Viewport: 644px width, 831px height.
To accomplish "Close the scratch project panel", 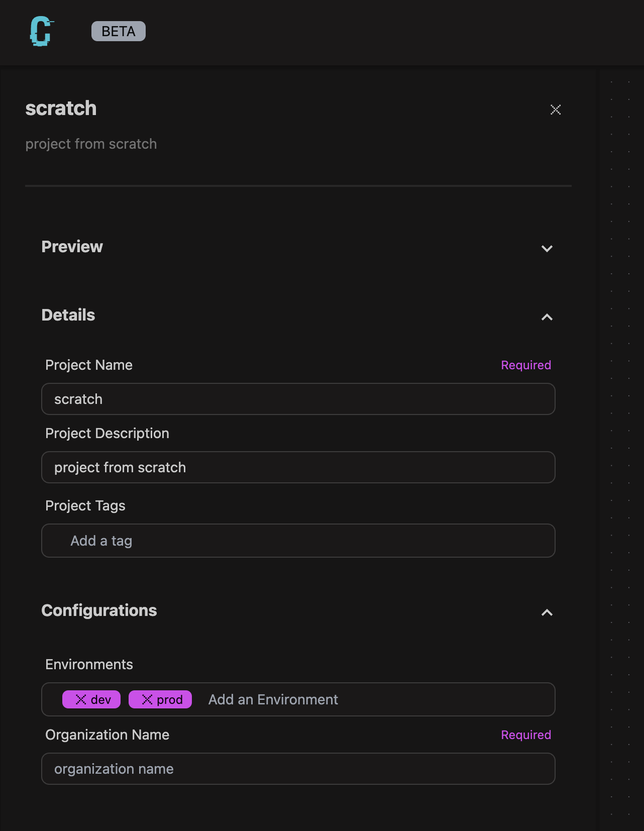I will [555, 110].
